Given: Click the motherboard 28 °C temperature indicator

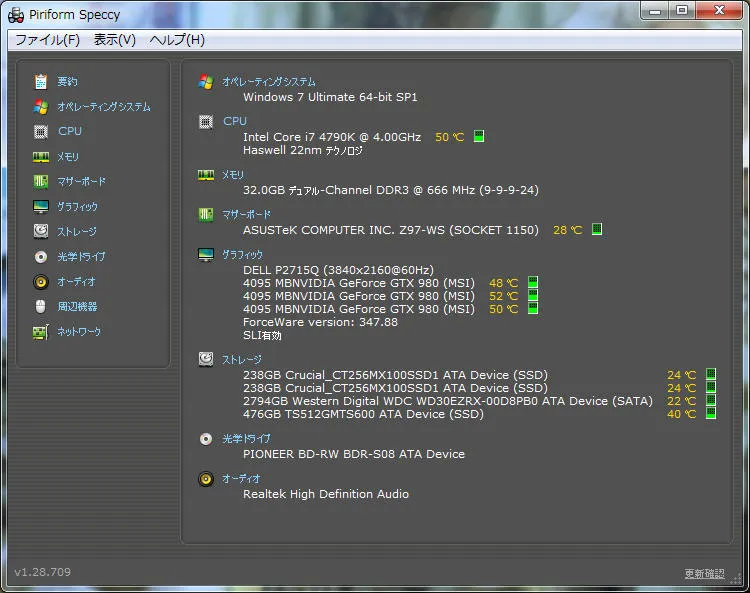Looking at the screenshot, I should click(x=597, y=229).
